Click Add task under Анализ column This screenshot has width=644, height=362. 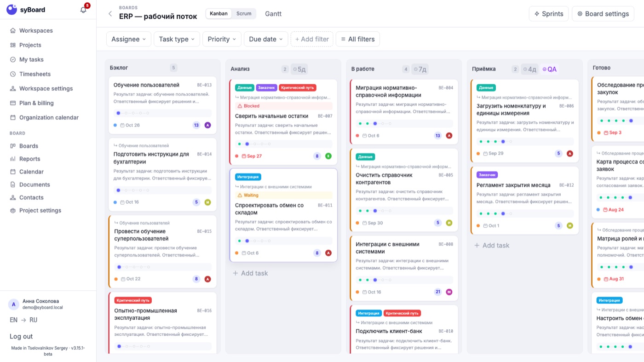pyautogui.click(x=250, y=273)
